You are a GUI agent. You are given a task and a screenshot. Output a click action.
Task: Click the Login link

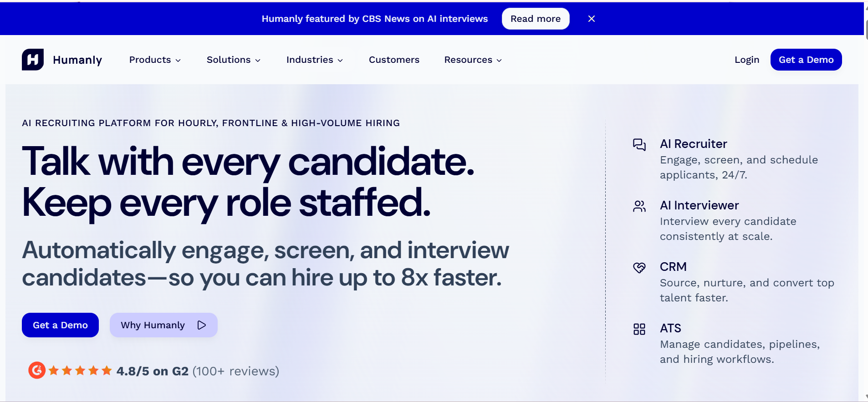pyautogui.click(x=747, y=60)
